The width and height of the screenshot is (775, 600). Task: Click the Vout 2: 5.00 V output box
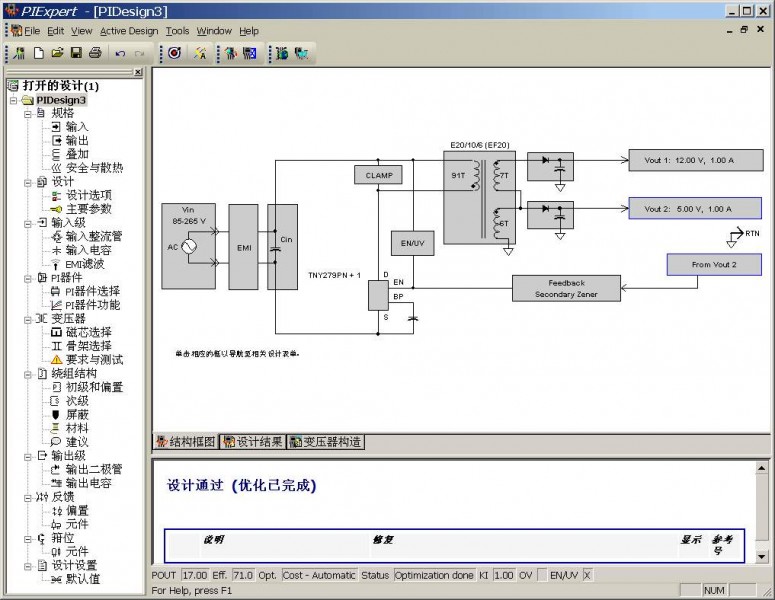pyautogui.click(x=695, y=209)
